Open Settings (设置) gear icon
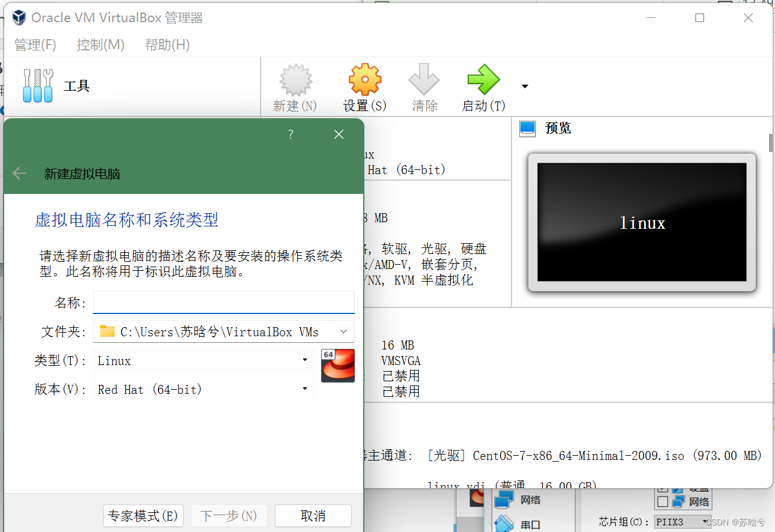775x532 pixels. pos(365,80)
